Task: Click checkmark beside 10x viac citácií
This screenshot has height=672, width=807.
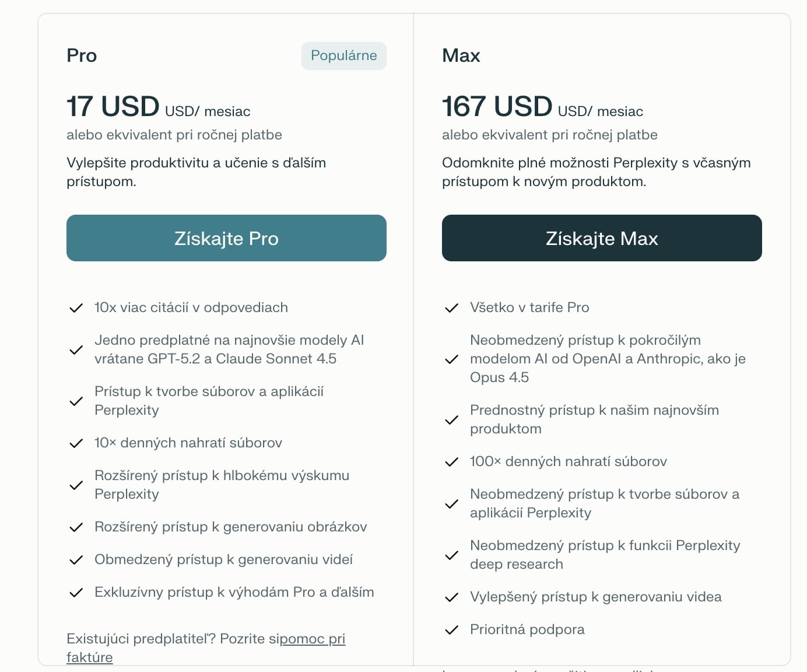Action: point(76,308)
